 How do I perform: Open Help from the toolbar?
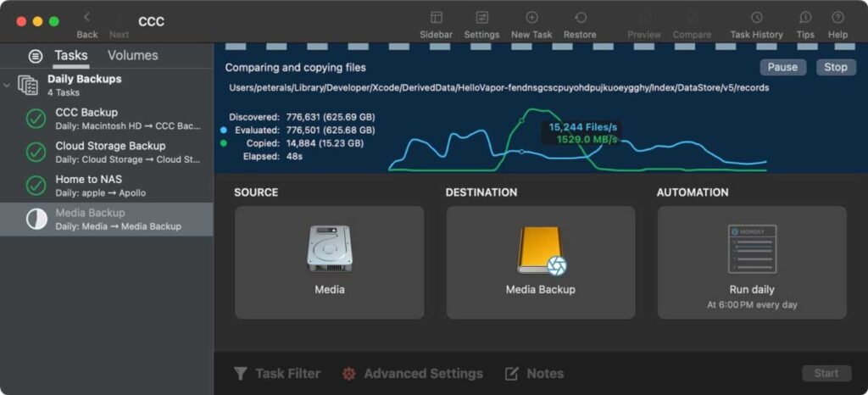(x=837, y=18)
